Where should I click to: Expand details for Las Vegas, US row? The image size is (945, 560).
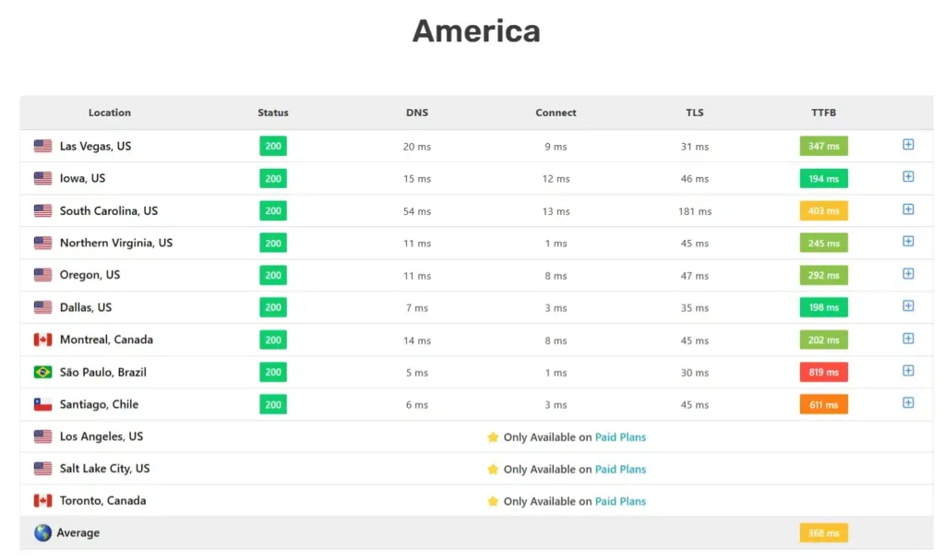(908, 145)
